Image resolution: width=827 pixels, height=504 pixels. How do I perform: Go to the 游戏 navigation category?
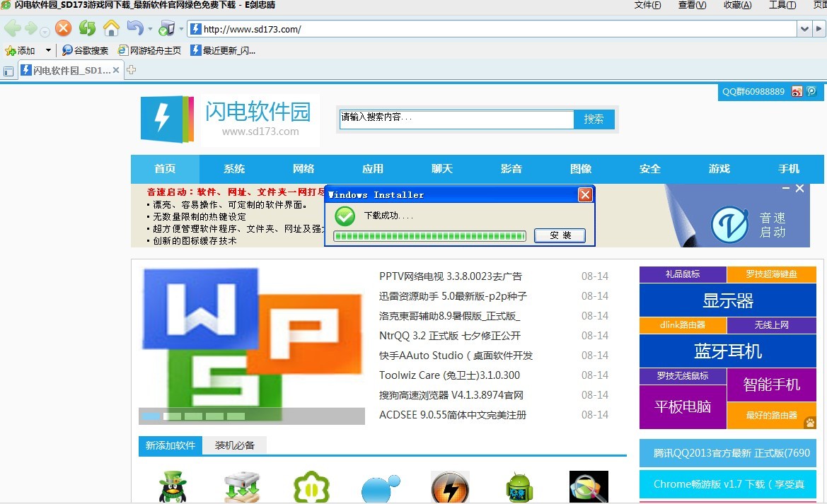(719, 169)
